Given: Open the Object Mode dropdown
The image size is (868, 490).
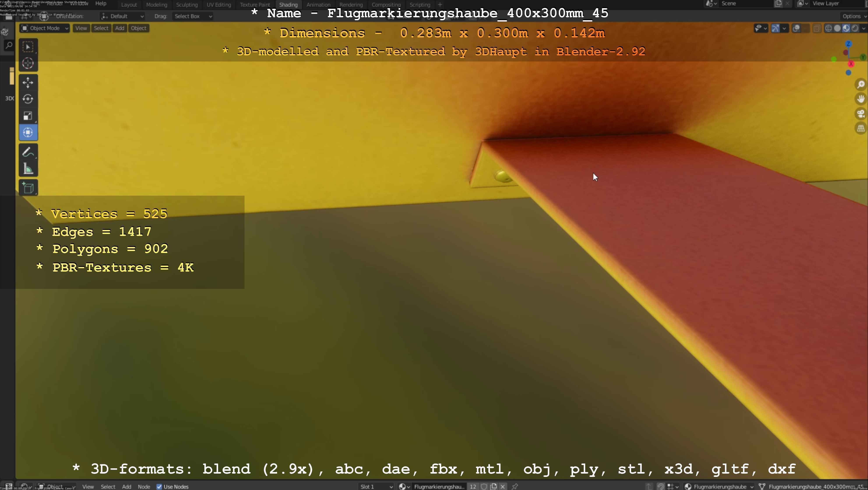Looking at the screenshot, I should point(44,28).
